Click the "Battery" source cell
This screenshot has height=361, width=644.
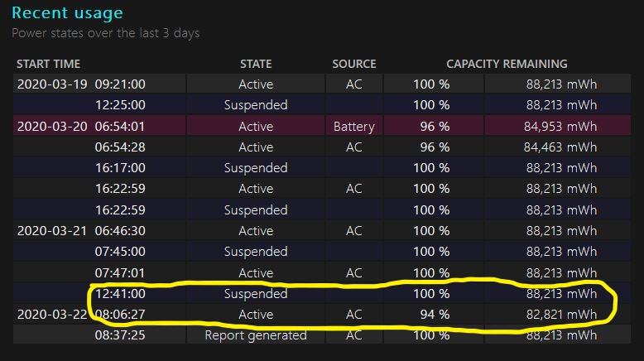tap(354, 127)
